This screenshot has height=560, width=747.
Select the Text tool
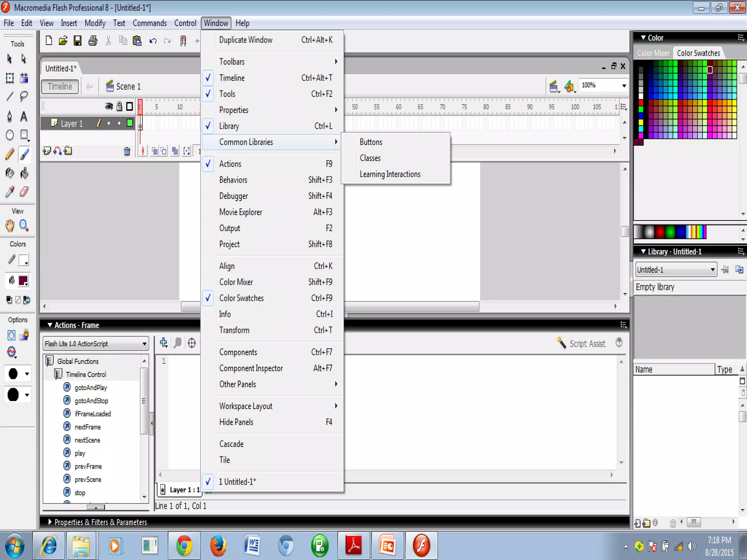click(24, 116)
